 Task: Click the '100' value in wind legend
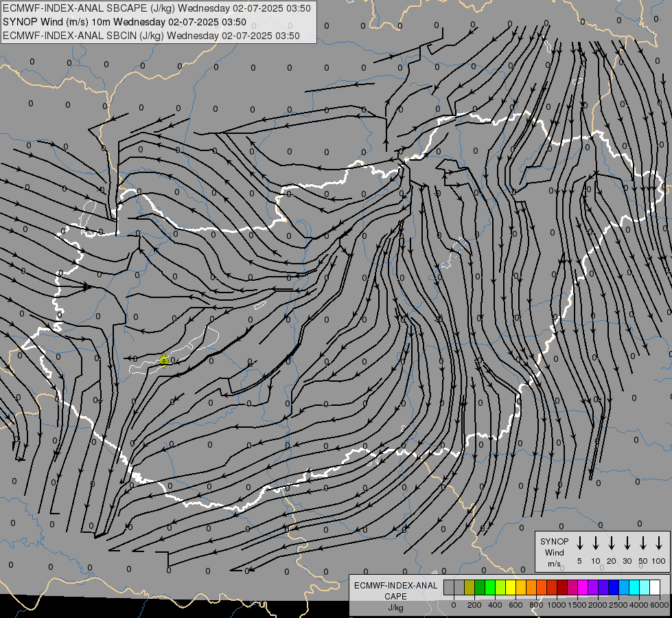coord(659,561)
